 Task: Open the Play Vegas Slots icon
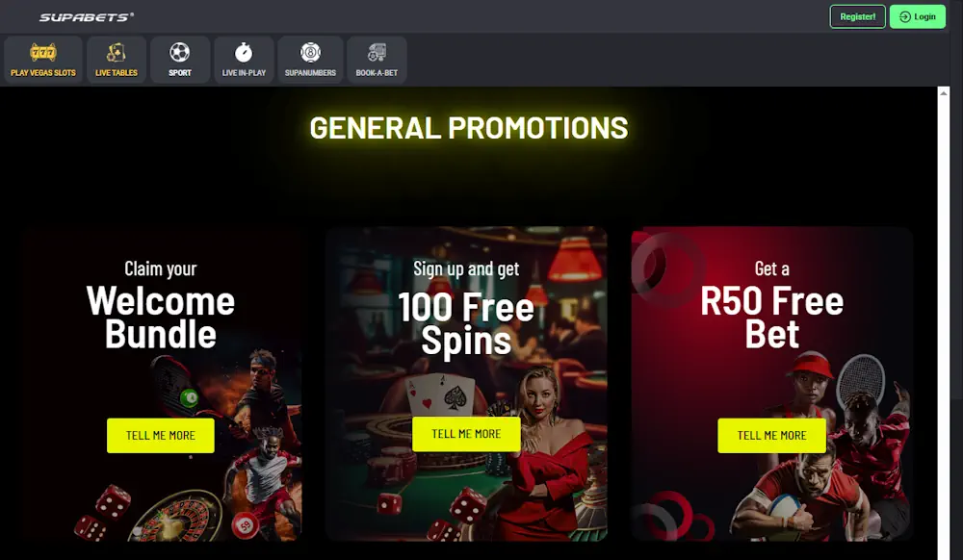(x=43, y=52)
